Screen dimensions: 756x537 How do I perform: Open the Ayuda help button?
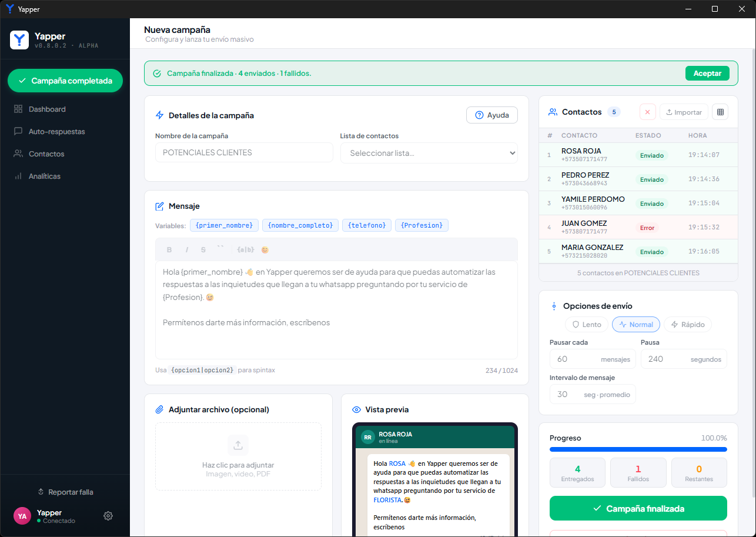pyautogui.click(x=492, y=115)
